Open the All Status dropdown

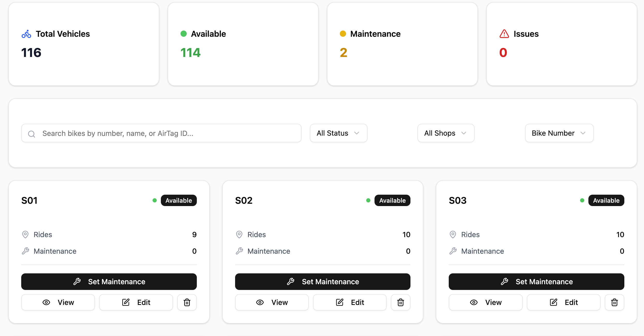pos(338,133)
